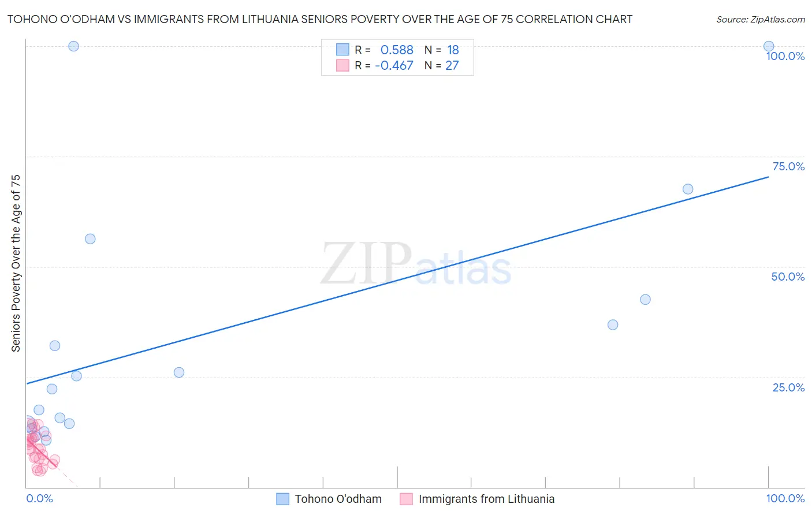Click the chart title text
Screen dimensions: 812x515
click(x=320, y=19)
